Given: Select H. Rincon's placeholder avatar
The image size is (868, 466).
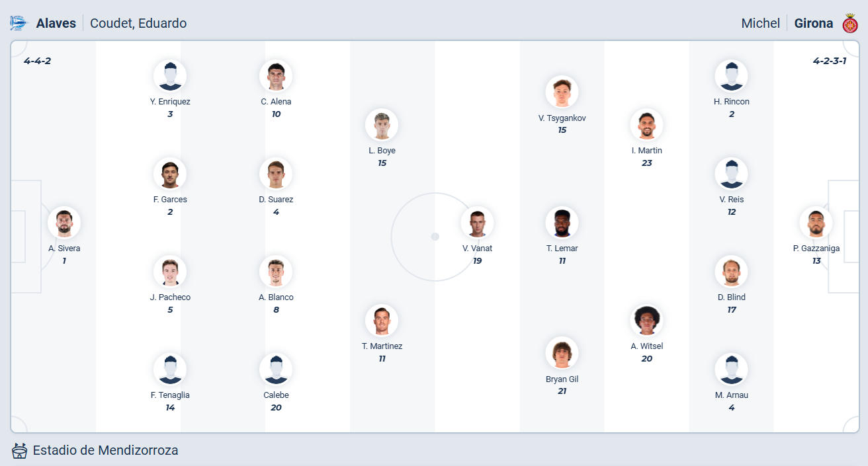Looking at the screenshot, I should click(731, 76).
